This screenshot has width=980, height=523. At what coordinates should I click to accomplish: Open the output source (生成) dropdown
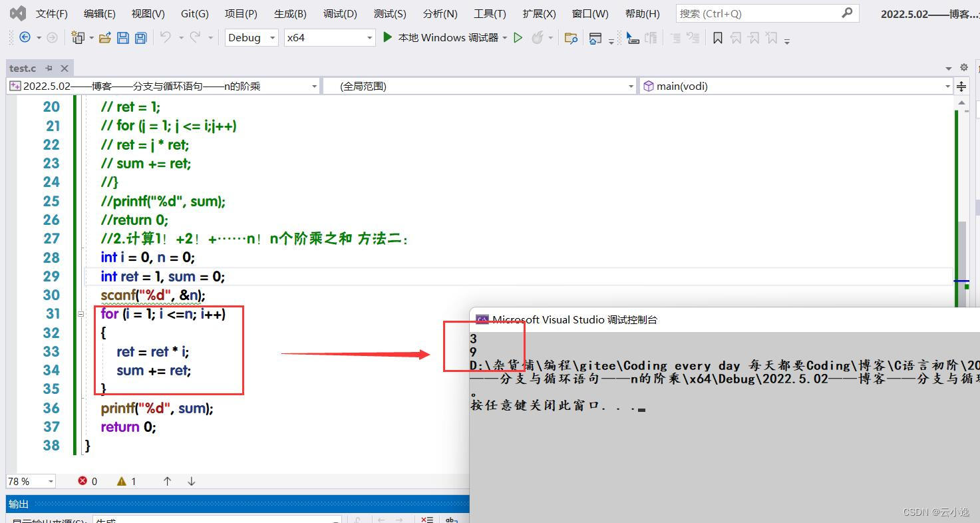click(x=217, y=520)
